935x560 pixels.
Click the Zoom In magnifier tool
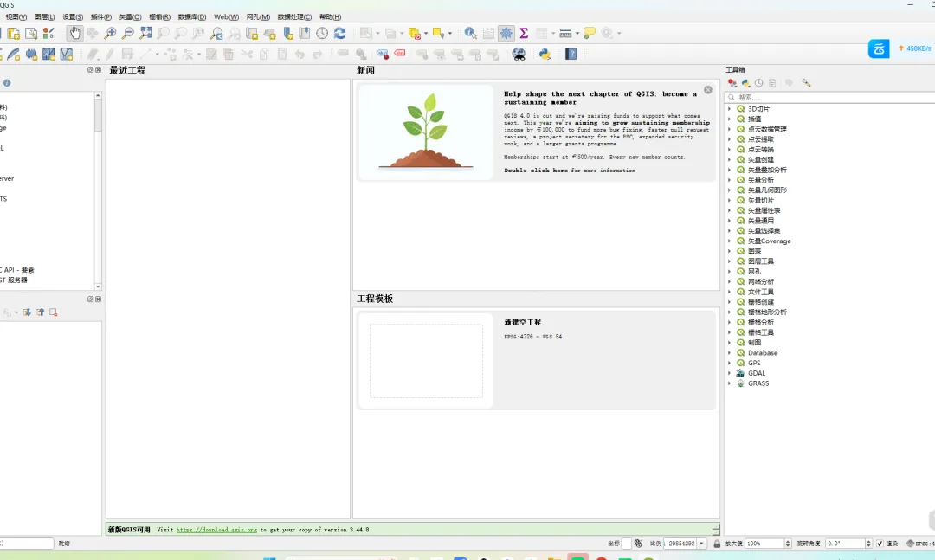tap(110, 34)
